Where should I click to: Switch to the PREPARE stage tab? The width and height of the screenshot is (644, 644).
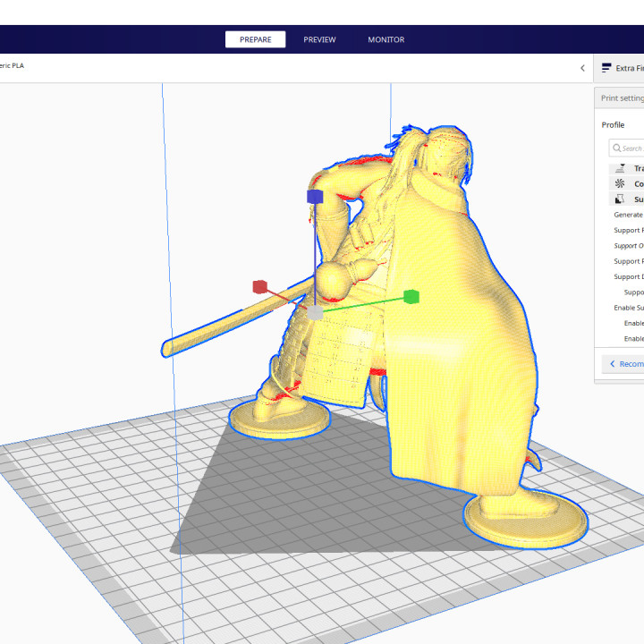coord(255,39)
